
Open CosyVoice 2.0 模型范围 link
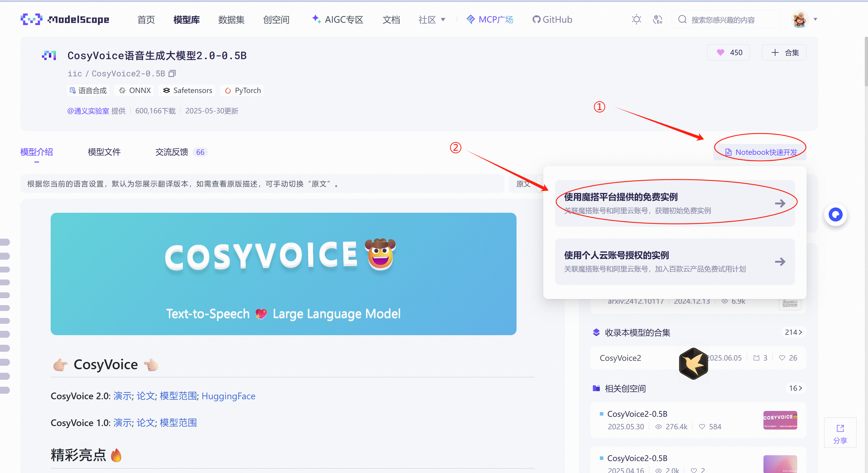[178, 396]
